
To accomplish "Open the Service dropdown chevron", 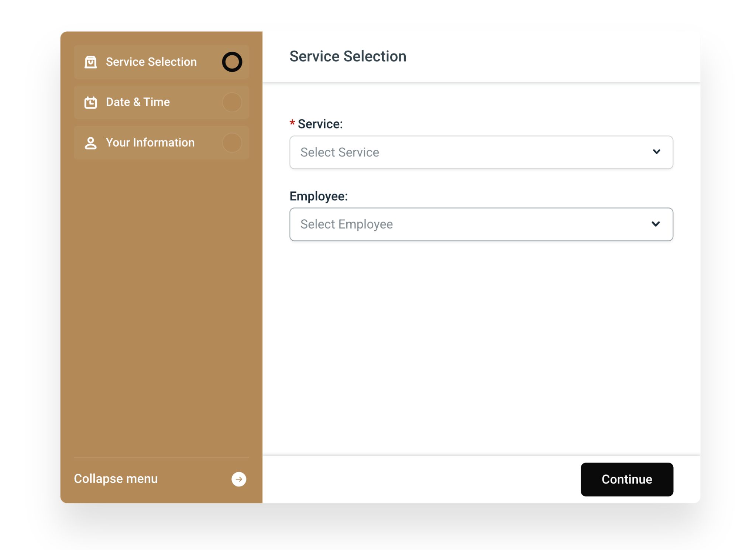I will point(657,152).
